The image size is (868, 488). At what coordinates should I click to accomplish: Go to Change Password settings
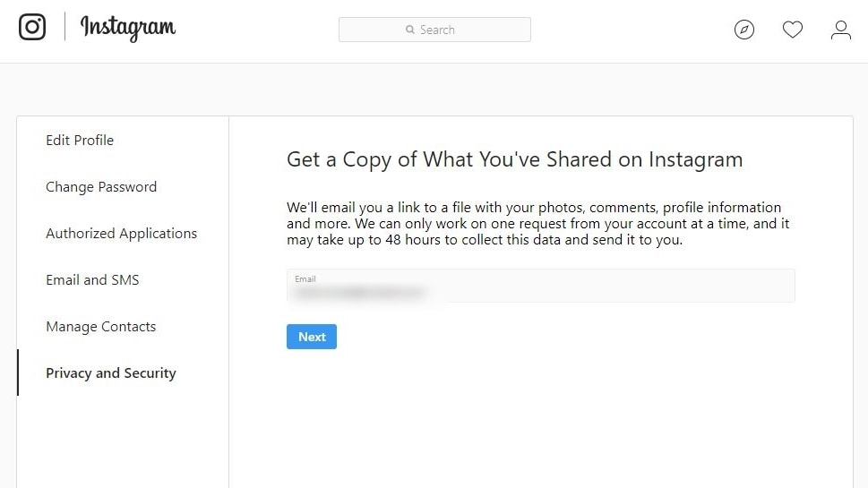[x=101, y=186]
